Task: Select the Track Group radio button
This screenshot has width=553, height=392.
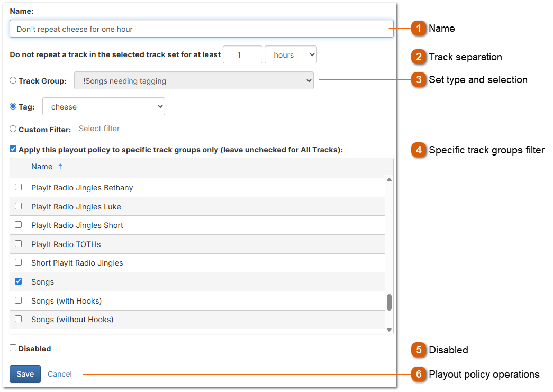Action: 12,80
